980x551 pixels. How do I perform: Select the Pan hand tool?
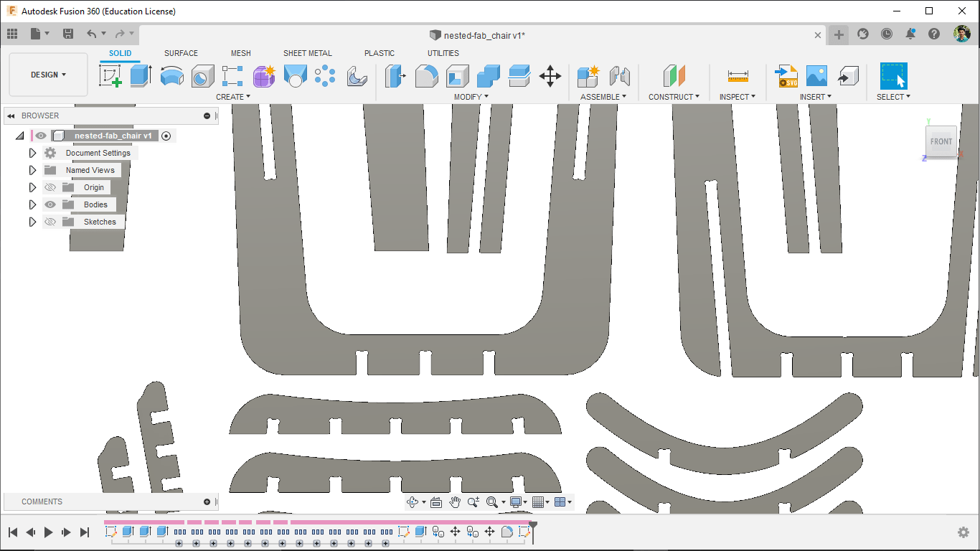[x=455, y=502]
